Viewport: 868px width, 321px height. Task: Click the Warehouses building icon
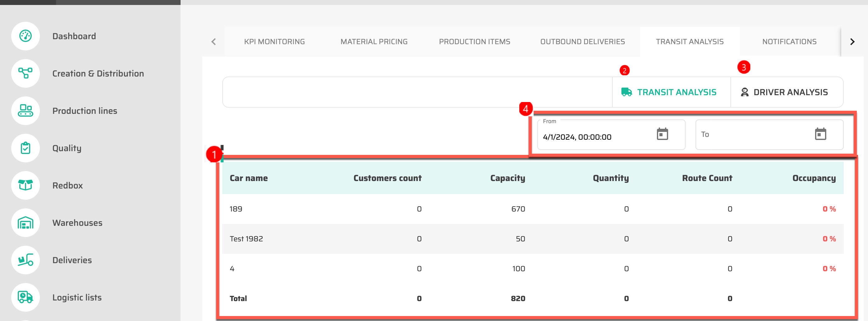(x=26, y=222)
